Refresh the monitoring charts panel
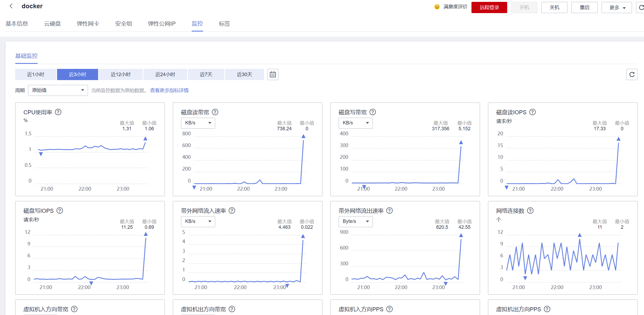The width and height of the screenshot is (644, 315). pyautogui.click(x=632, y=74)
